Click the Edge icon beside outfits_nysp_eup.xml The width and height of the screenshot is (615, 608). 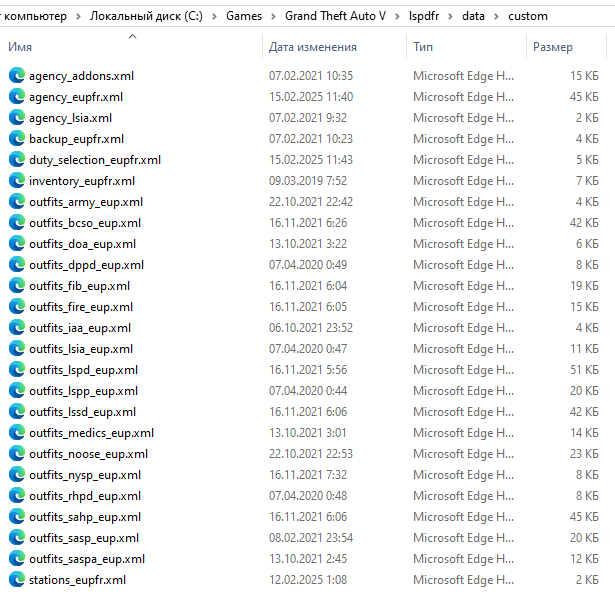coord(17,475)
